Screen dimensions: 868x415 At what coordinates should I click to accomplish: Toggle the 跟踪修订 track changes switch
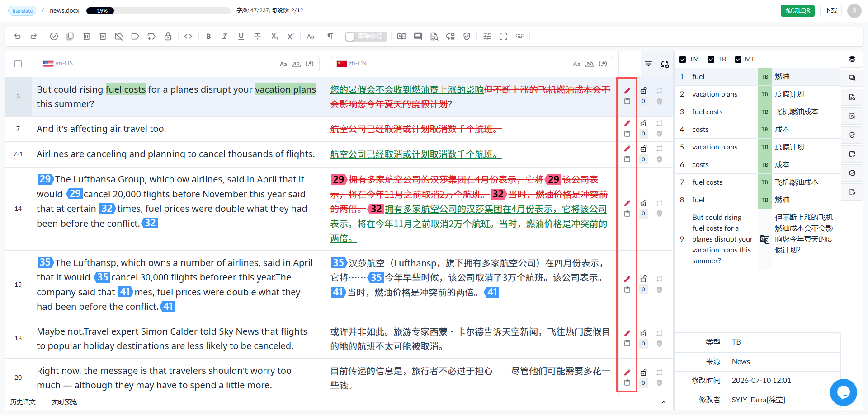click(366, 37)
